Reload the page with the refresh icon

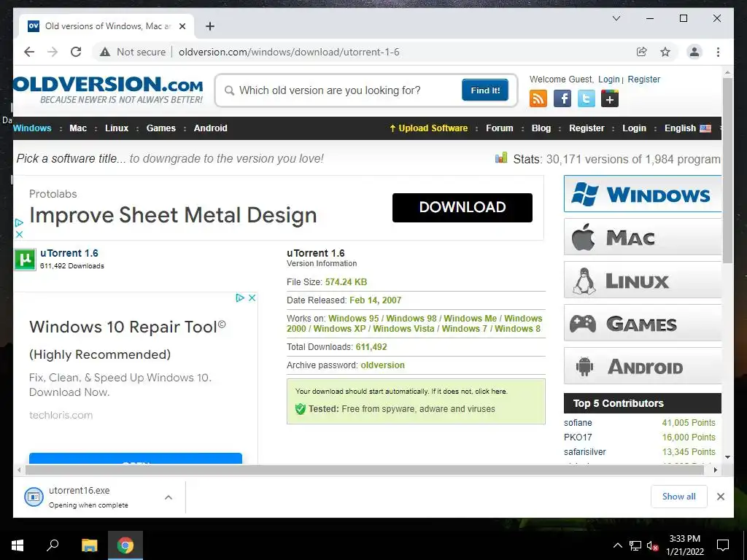(76, 52)
